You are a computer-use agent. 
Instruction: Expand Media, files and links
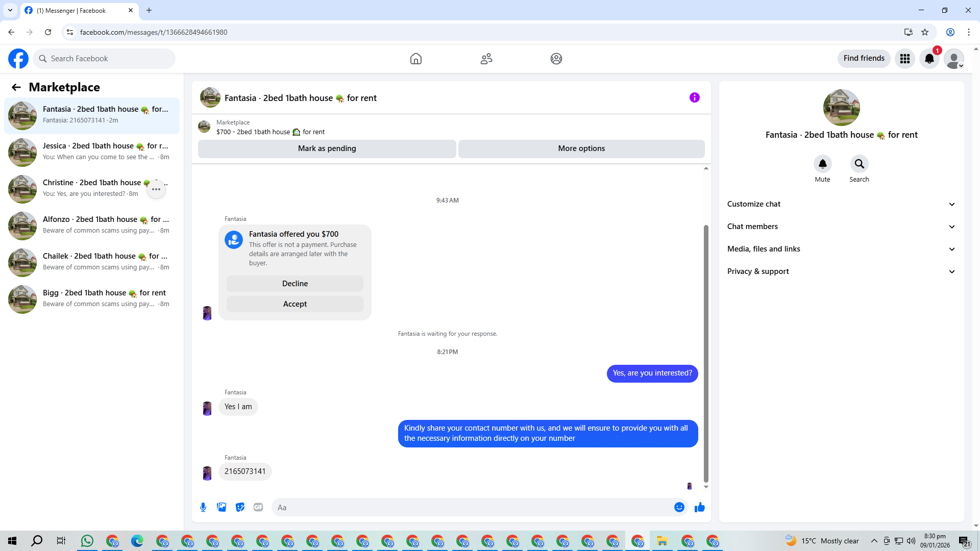point(841,249)
